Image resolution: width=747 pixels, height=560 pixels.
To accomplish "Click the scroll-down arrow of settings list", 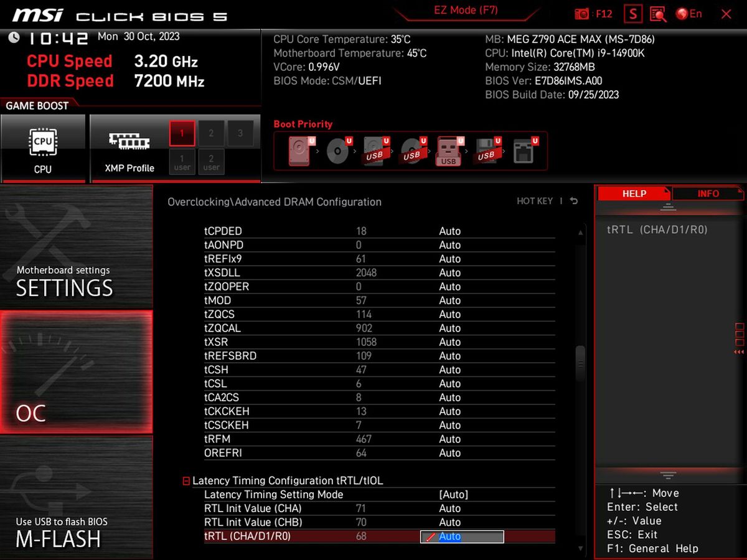I will 581,549.
